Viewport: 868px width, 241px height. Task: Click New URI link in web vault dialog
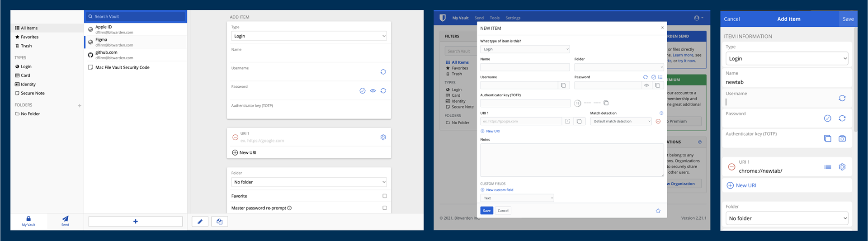(x=490, y=131)
